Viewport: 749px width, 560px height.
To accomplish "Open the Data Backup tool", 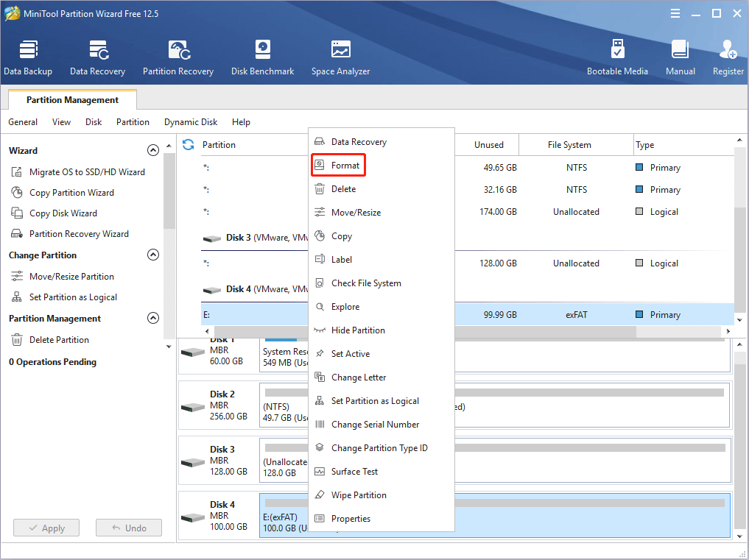I will tap(28, 58).
